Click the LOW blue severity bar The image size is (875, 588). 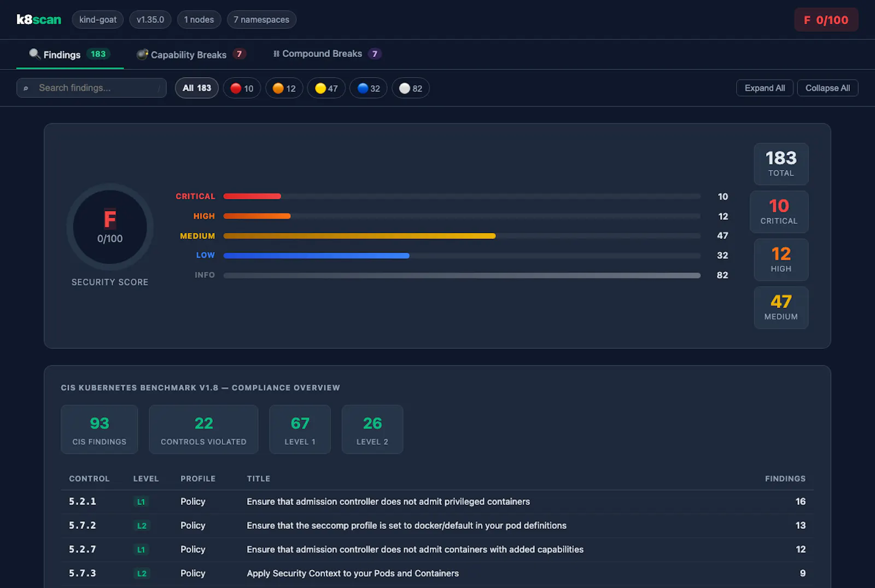pyautogui.click(x=316, y=255)
